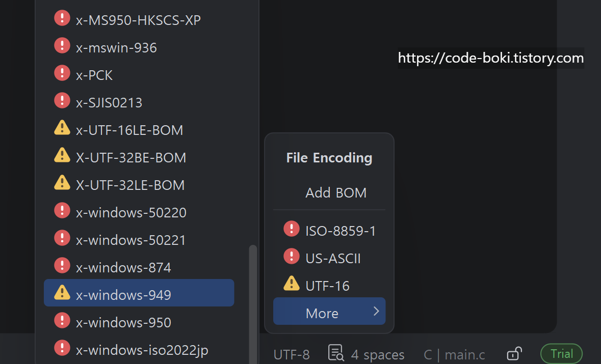Open the indent settings icon beside 4 spaces

pyautogui.click(x=336, y=352)
